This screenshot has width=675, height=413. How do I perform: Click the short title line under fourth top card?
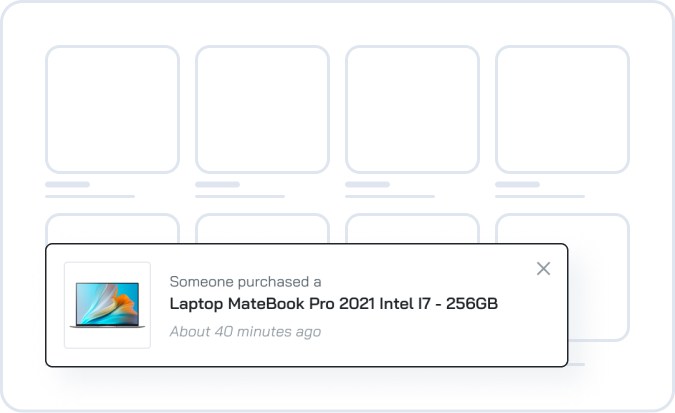[518, 185]
